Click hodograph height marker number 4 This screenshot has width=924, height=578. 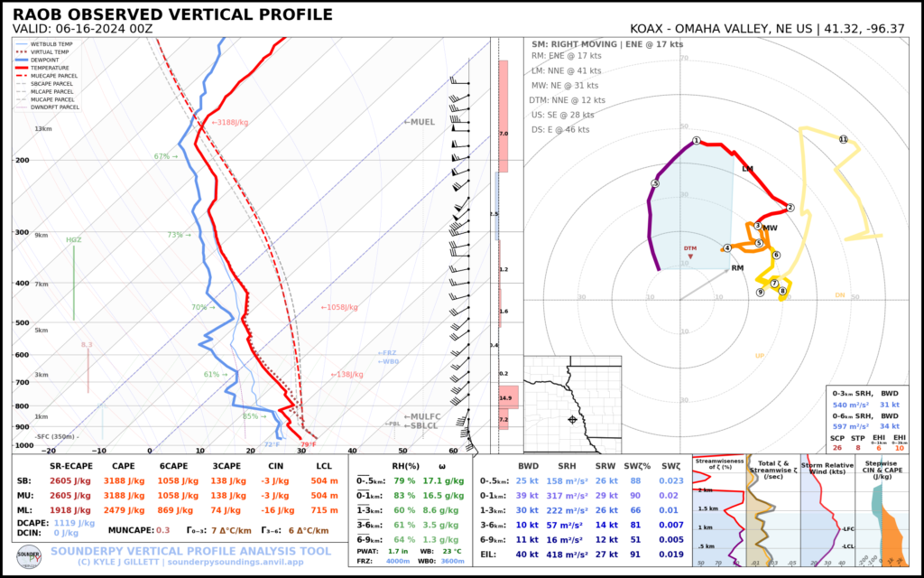coord(726,248)
